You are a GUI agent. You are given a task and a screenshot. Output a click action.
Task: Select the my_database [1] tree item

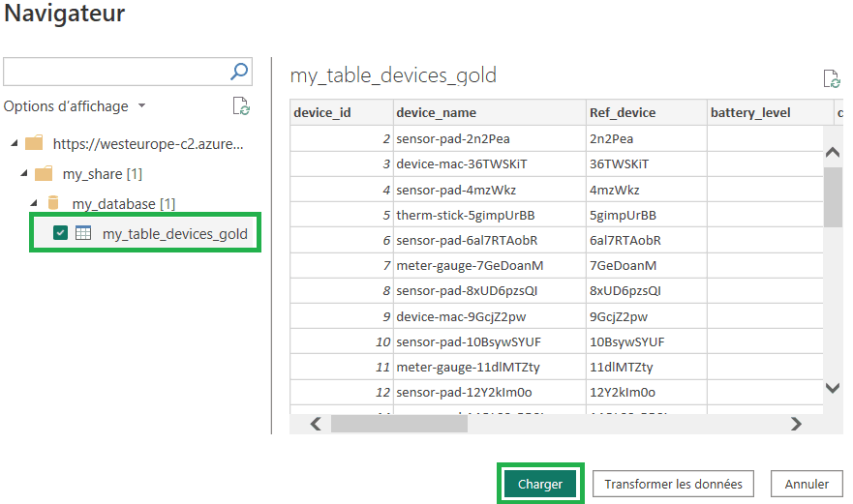[124, 204]
